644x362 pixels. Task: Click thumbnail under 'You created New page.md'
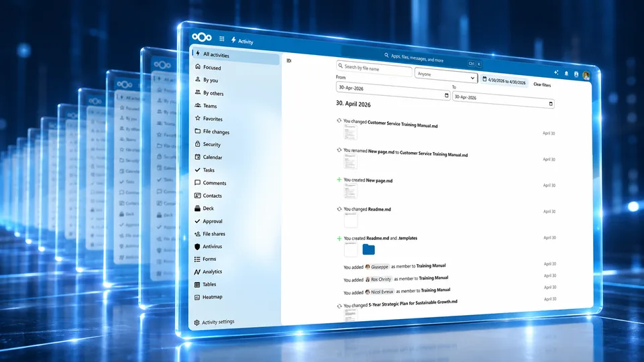(350, 191)
